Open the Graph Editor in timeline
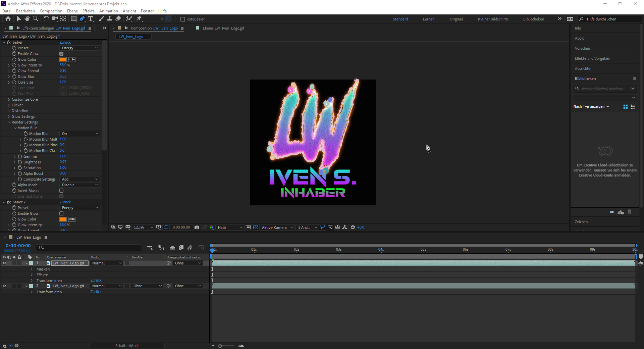The image size is (644, 349). tap(201, 248)
